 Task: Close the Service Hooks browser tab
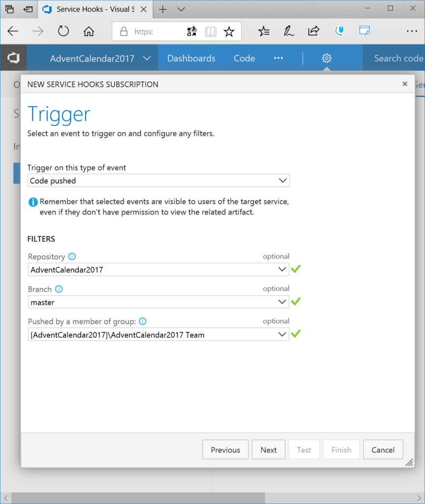click(x=144, y=9)
